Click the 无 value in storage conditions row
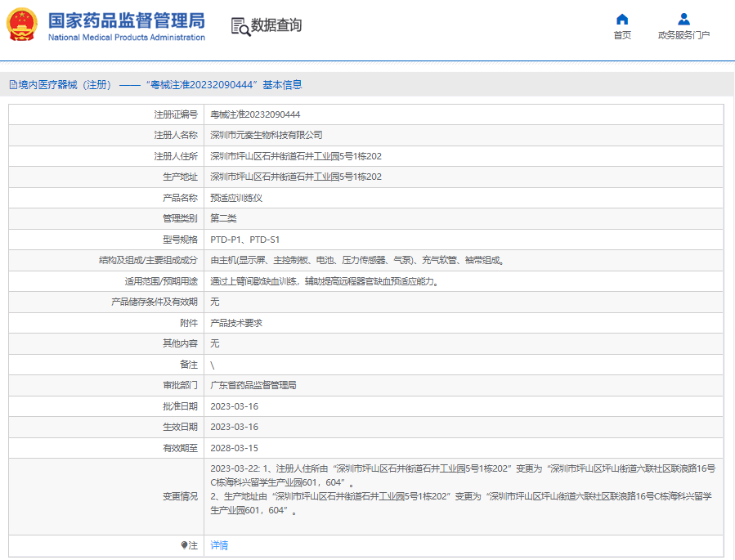Image resolution: width=735 pixels, height=560 pixels. pyautogui.click(x=215, y=302)
